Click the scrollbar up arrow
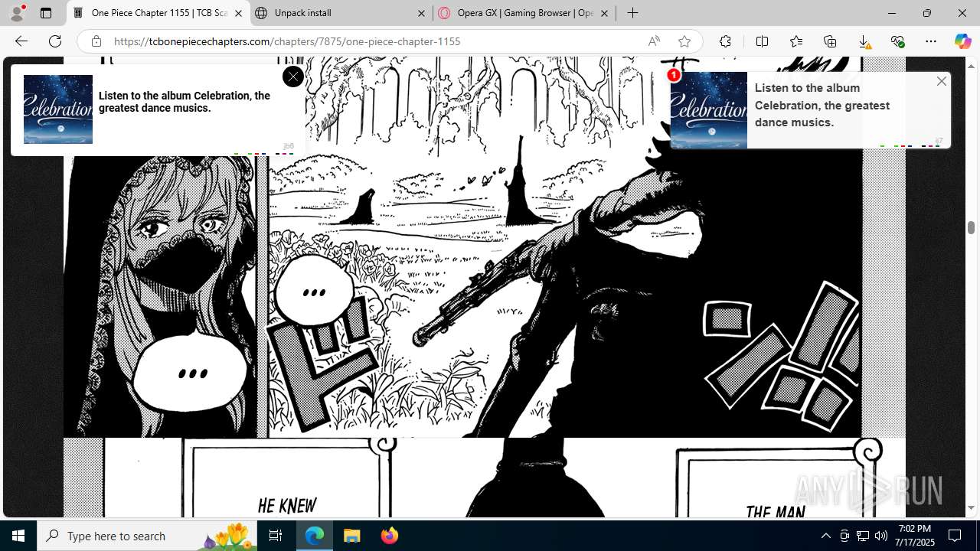 click(x=972, y=67)
